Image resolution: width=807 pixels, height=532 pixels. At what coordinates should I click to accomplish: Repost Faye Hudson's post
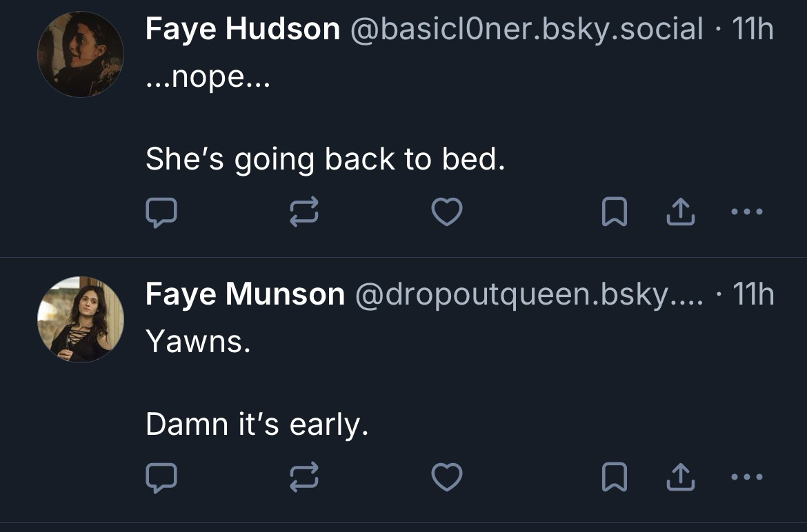[304, 213]
